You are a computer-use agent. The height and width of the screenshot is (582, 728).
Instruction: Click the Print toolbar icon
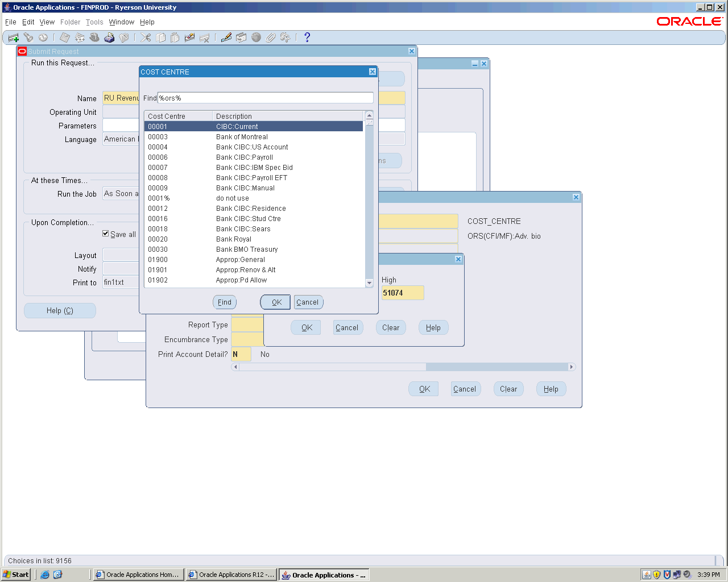click(109, 38)
